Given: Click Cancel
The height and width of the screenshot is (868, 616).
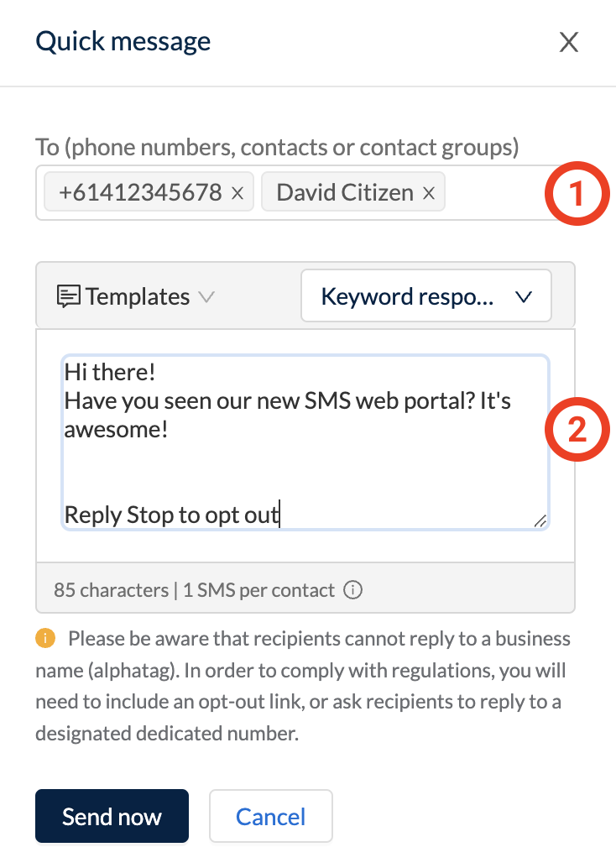Looking at the screenshot, I should 270,815.
